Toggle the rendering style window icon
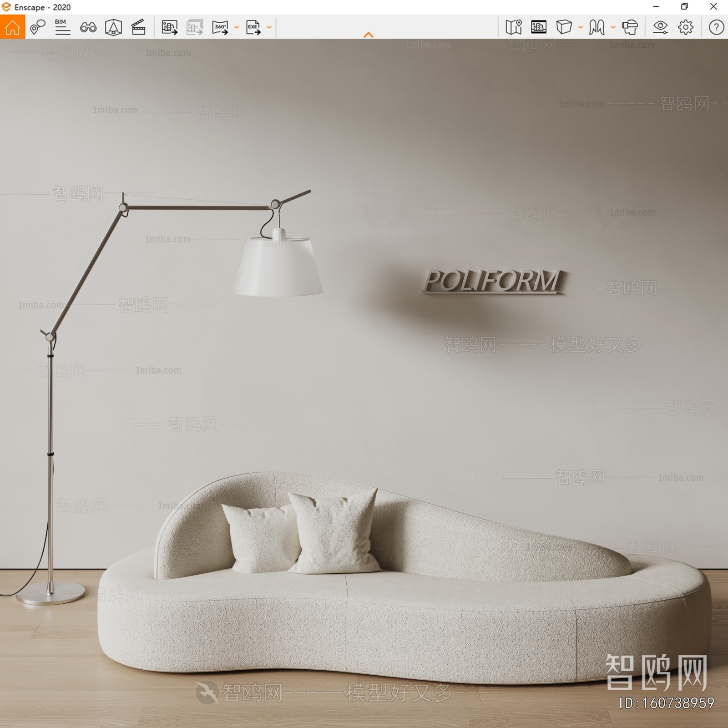728x728 pixels. (x=539, y=27)
